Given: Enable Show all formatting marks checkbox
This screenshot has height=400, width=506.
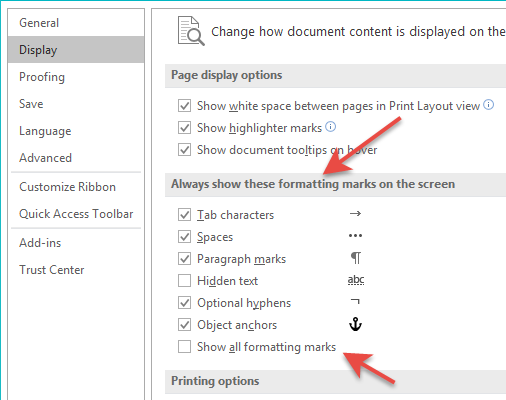Looking at the screenshot, I should (184, 346).
